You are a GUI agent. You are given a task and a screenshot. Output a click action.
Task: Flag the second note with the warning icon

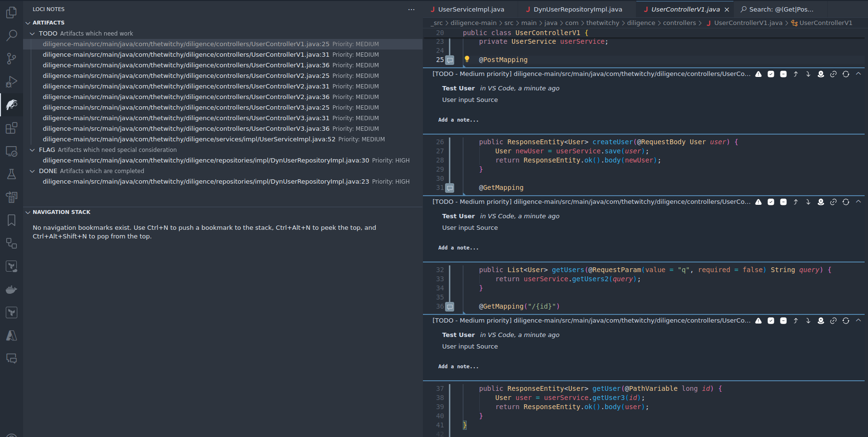coord(758,202)
